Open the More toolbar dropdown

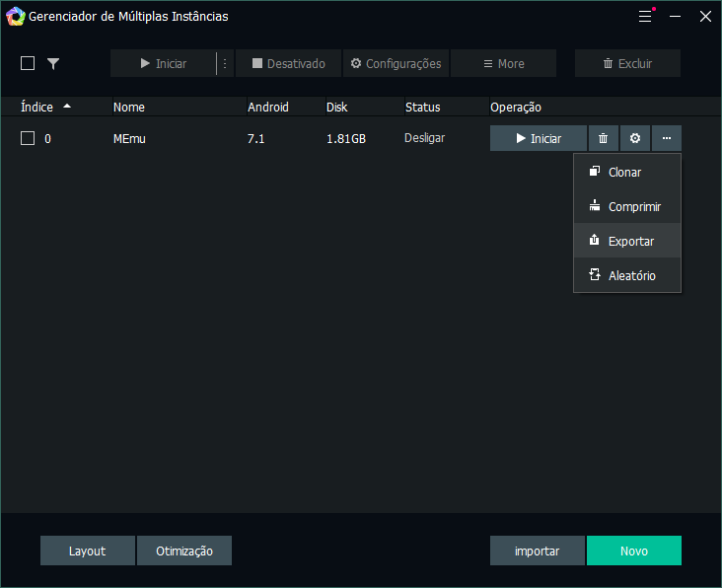point(503,63)
